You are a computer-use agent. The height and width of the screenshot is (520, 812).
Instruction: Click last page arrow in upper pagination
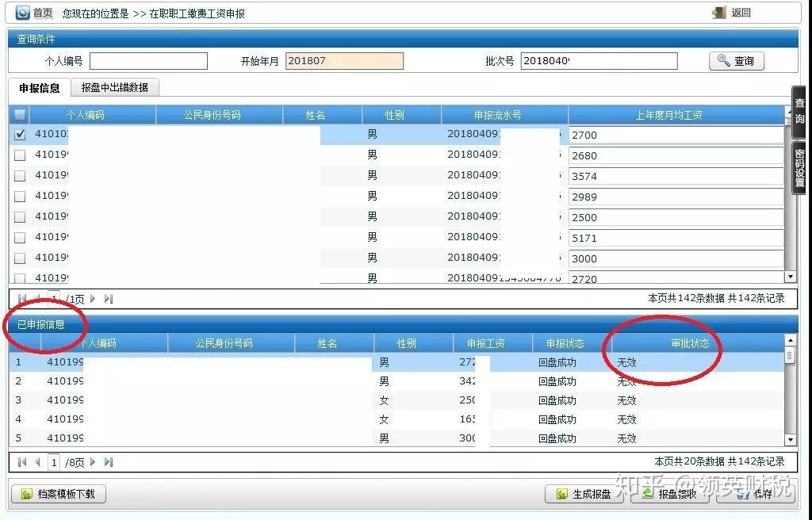[x=108, y=298]
